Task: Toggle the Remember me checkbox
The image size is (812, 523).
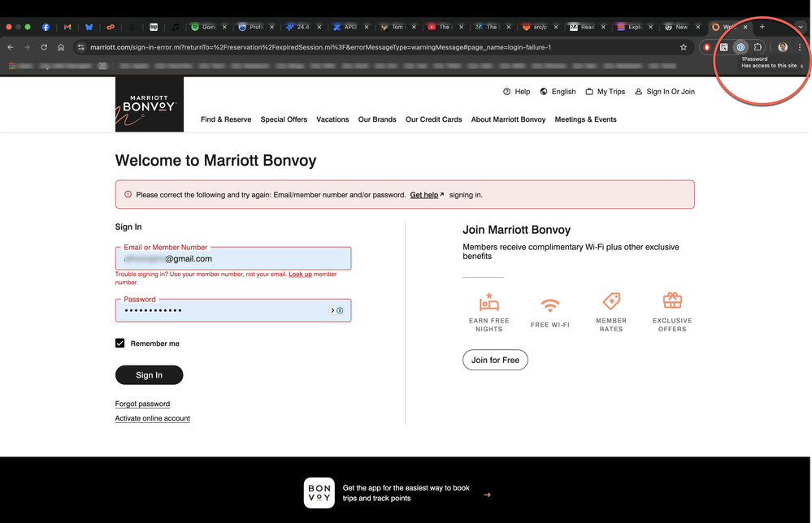Action: pos(119,343)
